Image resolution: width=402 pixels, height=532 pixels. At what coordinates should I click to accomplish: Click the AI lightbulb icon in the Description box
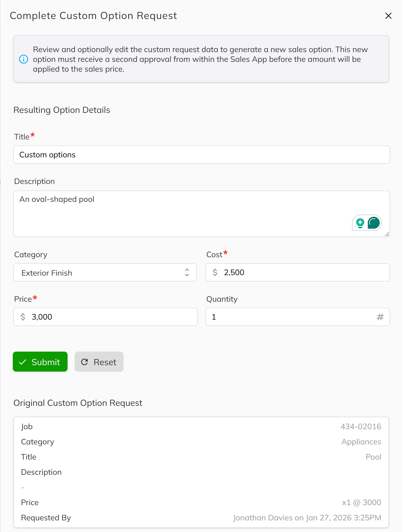click(360, 223)
